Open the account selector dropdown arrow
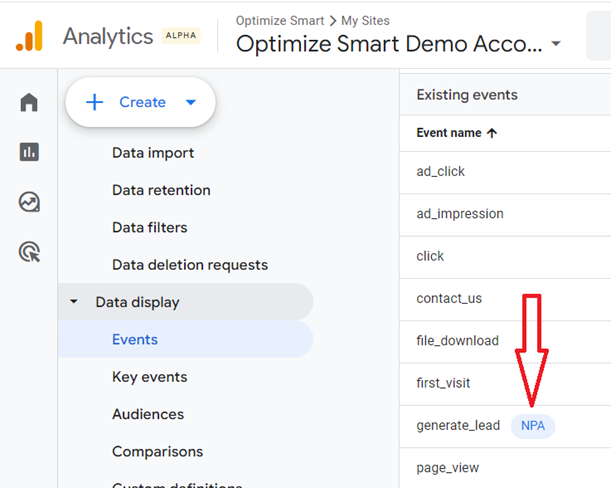This screenshot has height=488, width=611. click(556, 43)
